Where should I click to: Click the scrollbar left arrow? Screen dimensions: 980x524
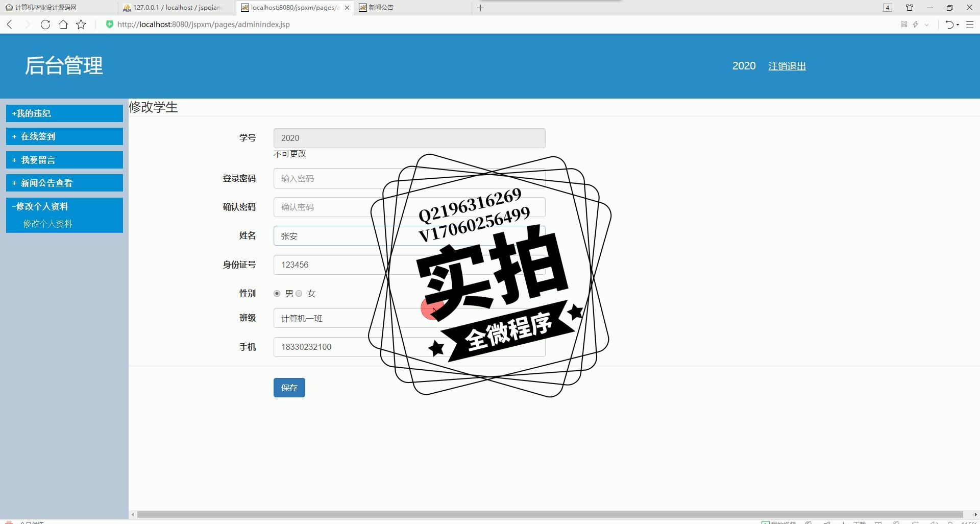pyautogui.click(x=133, y=514)
